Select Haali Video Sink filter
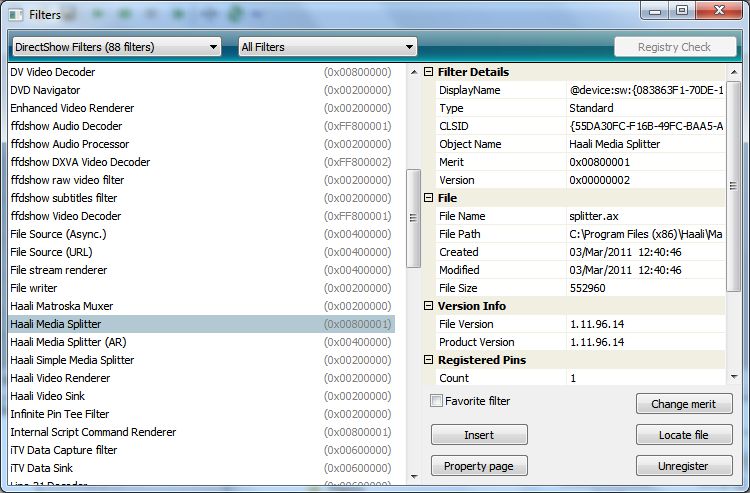Viewport: 750px width, 493px height. pyautogui.click(x=201, y=396)
